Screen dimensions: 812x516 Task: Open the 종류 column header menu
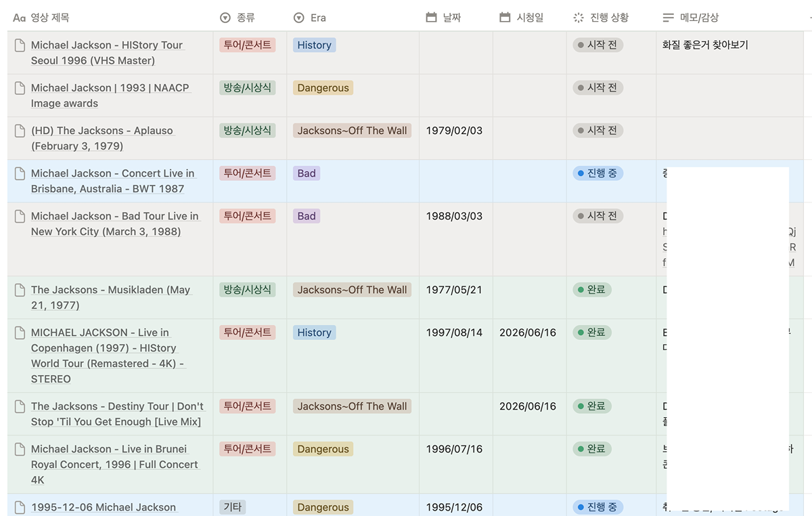point(250,18)
